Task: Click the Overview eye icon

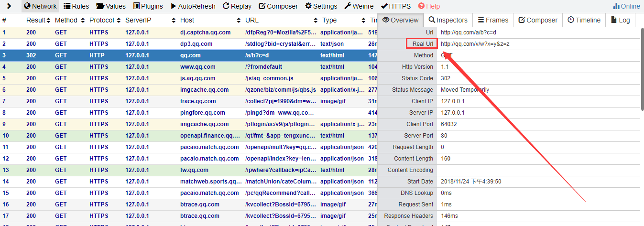Action: 386,20
